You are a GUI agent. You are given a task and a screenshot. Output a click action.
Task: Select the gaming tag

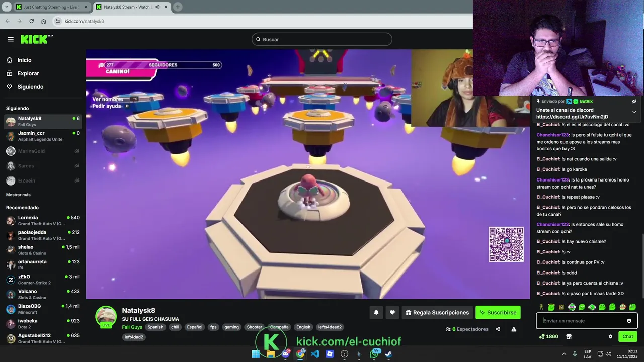(x=231, y=327)
